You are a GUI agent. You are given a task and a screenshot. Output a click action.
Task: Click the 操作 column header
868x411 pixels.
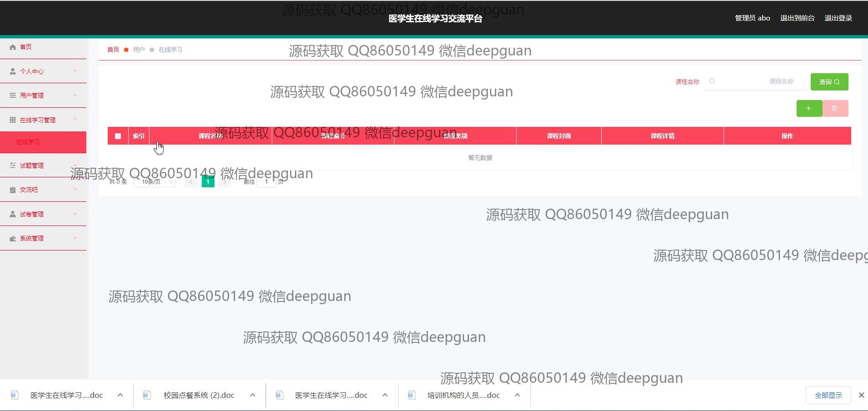pyautogui.click(x=787, y=136)
